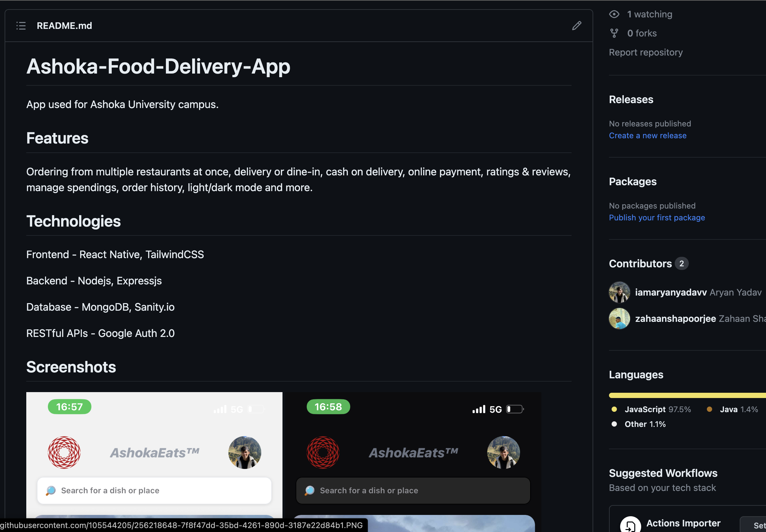The width and height of the screenshot is (766, 532).
Task: Click 'Frontend - React Native, TailwindCSS' line
Action: coord(115,254)
